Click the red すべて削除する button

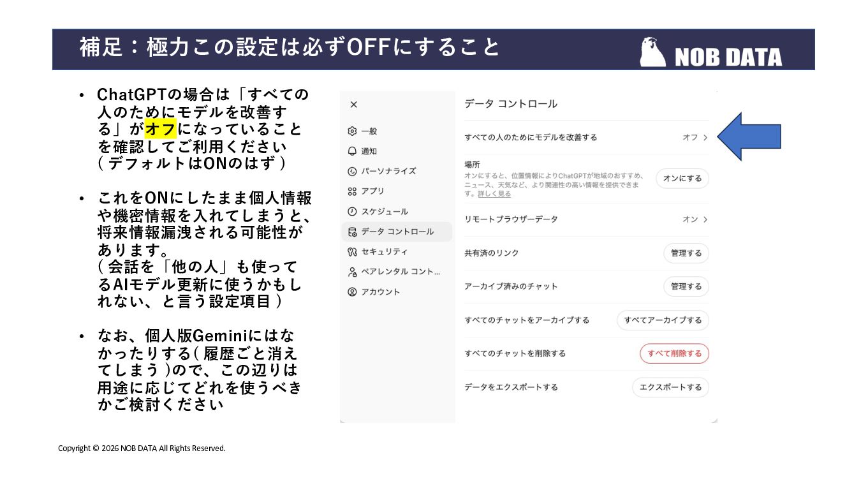click(x=674, y=353)
